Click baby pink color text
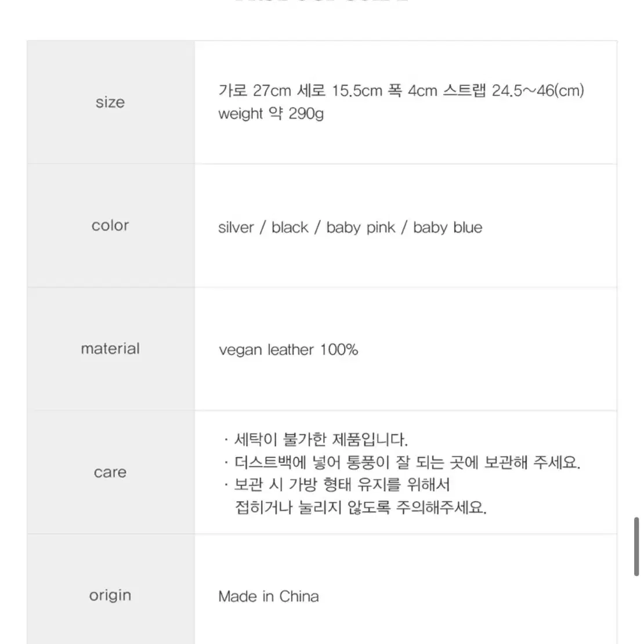The width and height of the screenshot is (644, 644). point(361,227)
